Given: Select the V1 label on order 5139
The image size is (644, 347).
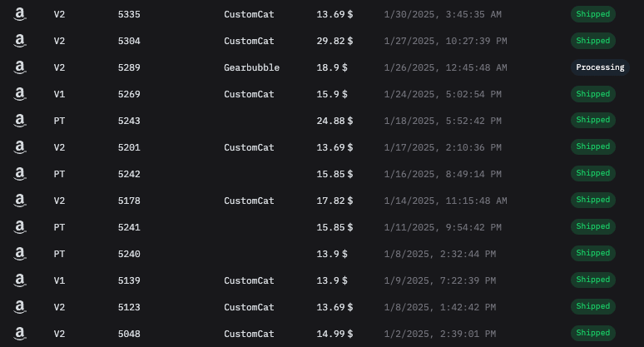Looking at the screenshot, I should 59,280.
